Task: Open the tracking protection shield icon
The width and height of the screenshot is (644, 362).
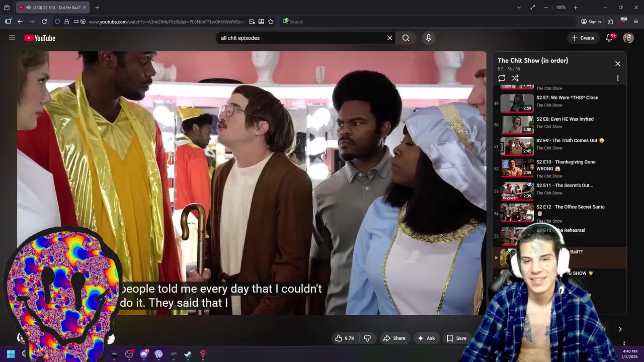Action: tap(57, 22)
